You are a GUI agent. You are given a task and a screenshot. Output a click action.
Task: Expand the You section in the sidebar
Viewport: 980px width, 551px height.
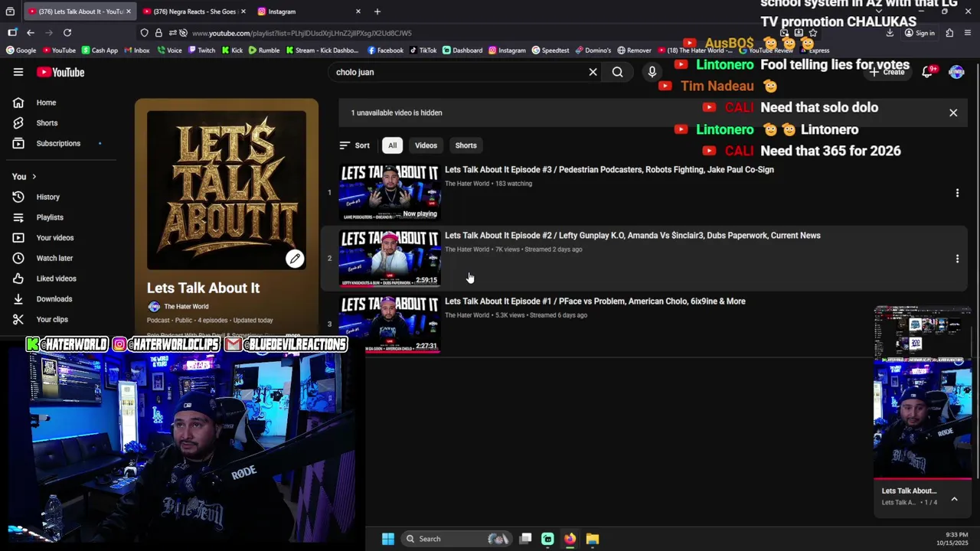tap(24, 177)
